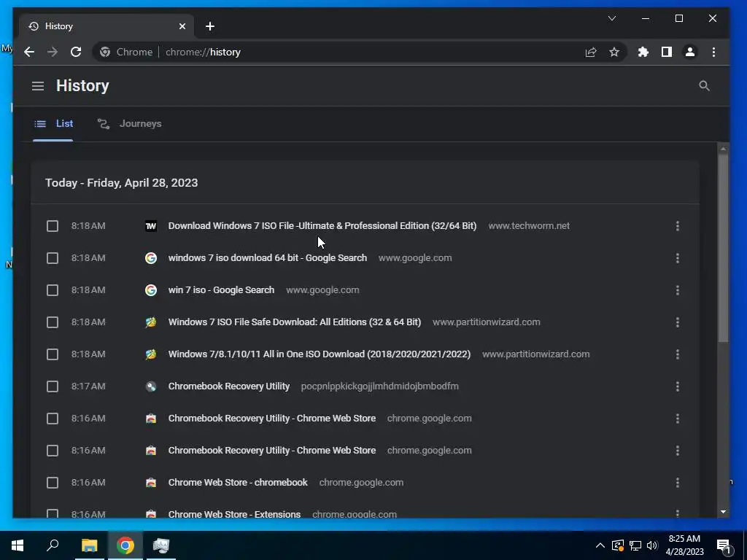
Task: Check Windows 7 ISO File Safe Download checkbox
Action: coord(53,322)
